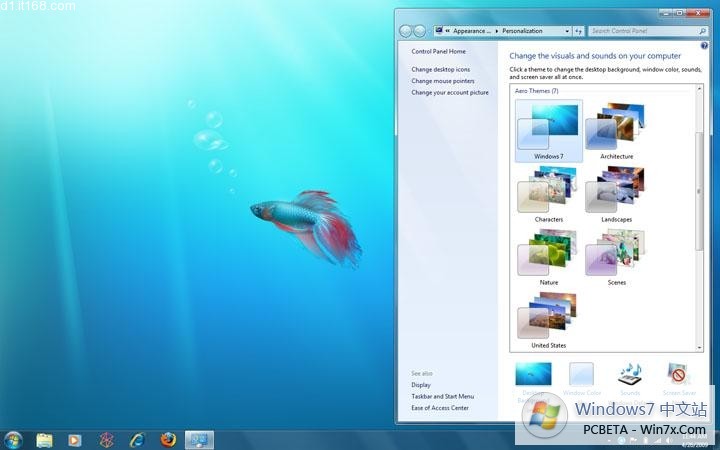Click the theme list scroll down arrow
The height and width of the screenshot is (450, 720).
pyautogui.click(x=699, y=348)
